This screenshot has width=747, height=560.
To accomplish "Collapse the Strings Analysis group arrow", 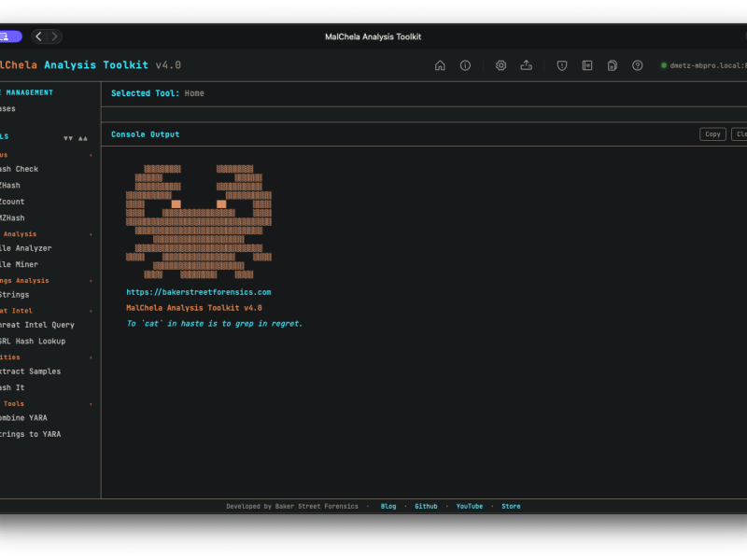I will 91,281.
